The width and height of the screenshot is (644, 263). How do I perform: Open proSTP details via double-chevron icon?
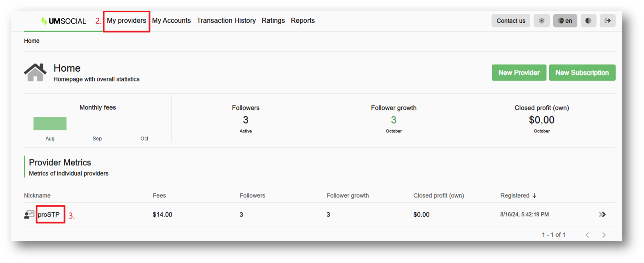pos(602,214)
